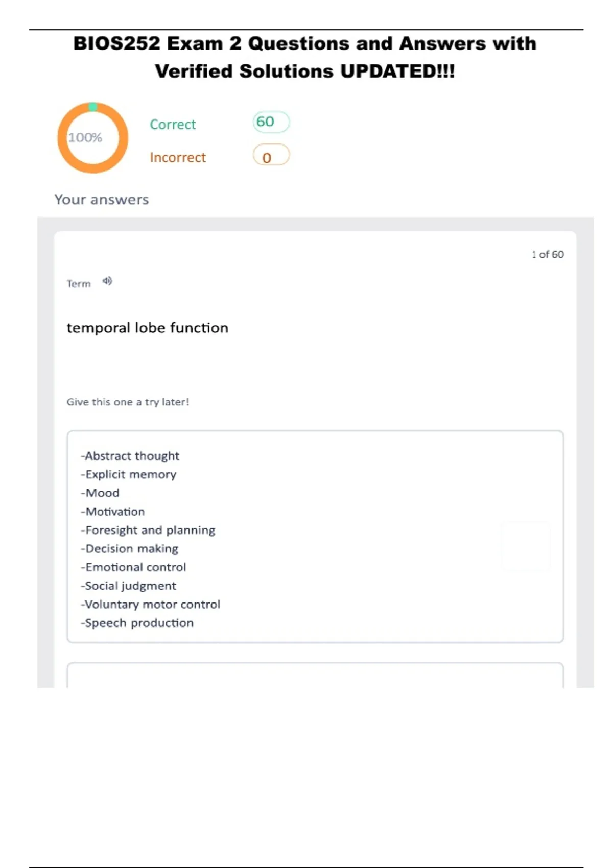
Task: Select the green Correct label
Action: 173,125
